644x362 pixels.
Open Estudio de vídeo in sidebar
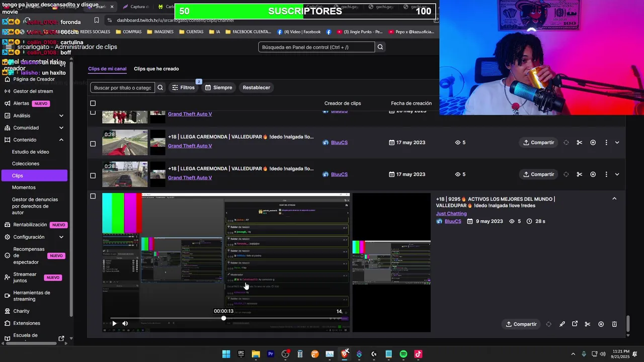coord(31,152)
